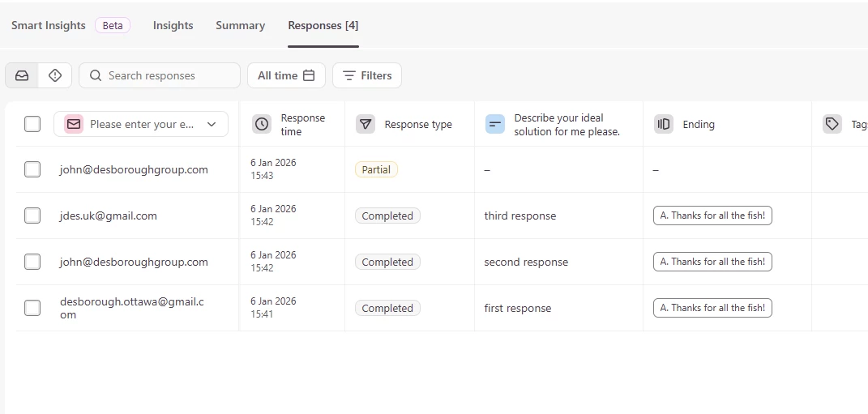
Task: Toggle the select-all responses checkbox
Action: [x=32, y=124]
